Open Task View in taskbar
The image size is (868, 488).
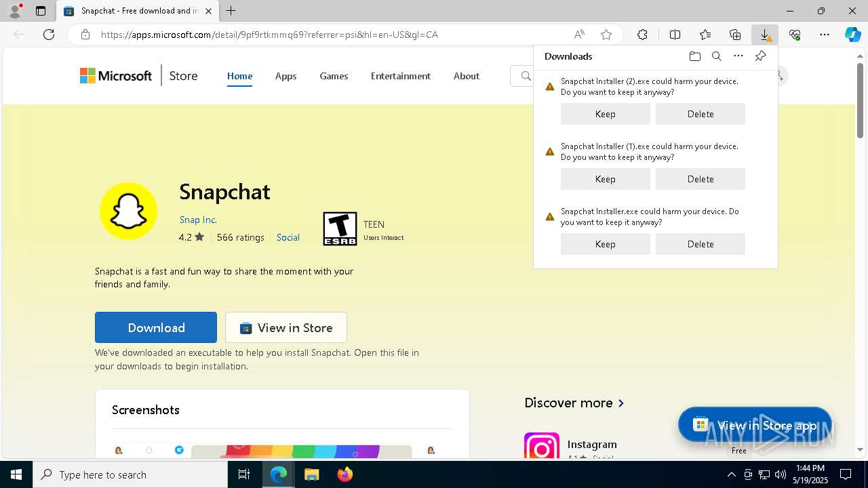pos(244,474)
